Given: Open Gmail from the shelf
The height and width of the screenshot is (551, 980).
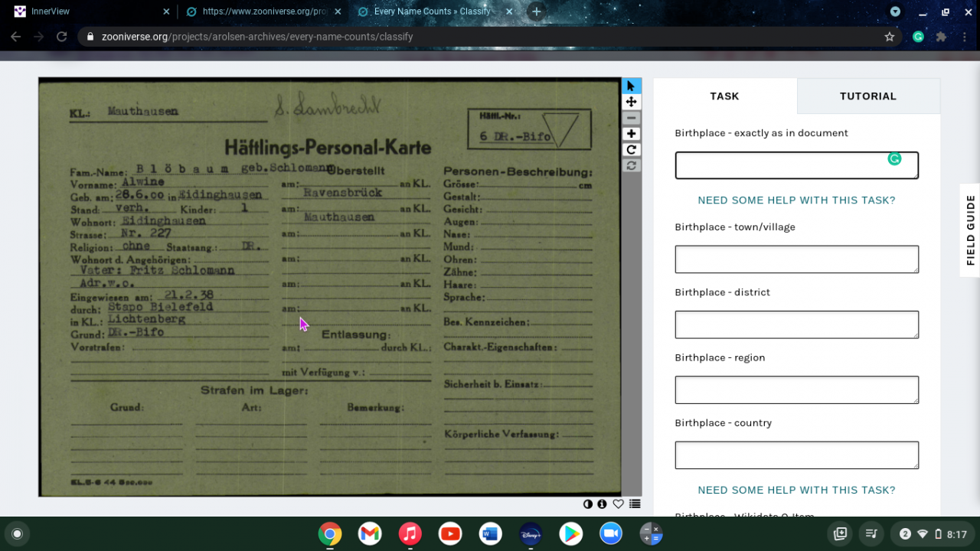Looking at the screenshot, I should click(370, 533).
